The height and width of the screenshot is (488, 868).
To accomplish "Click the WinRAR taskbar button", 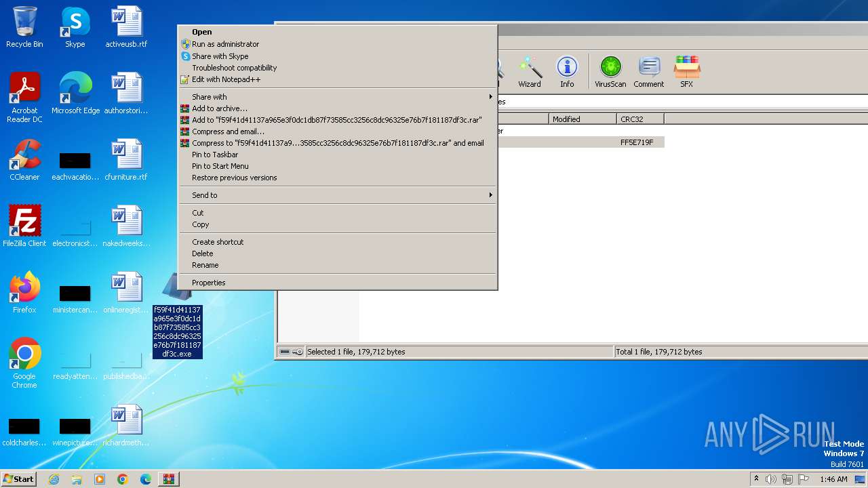I will [168, 479].
